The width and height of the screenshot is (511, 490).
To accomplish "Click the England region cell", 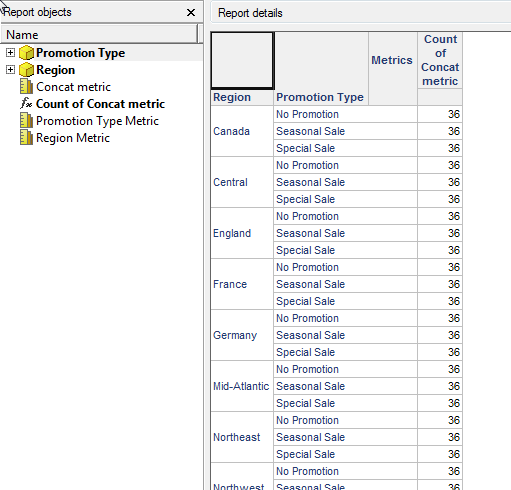I will (242, 233).
